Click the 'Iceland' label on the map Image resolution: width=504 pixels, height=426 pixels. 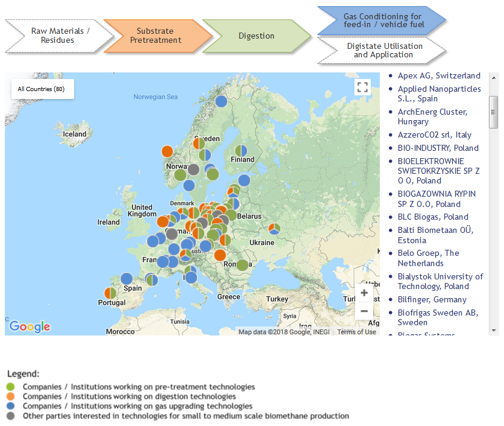tap(75, 134)
